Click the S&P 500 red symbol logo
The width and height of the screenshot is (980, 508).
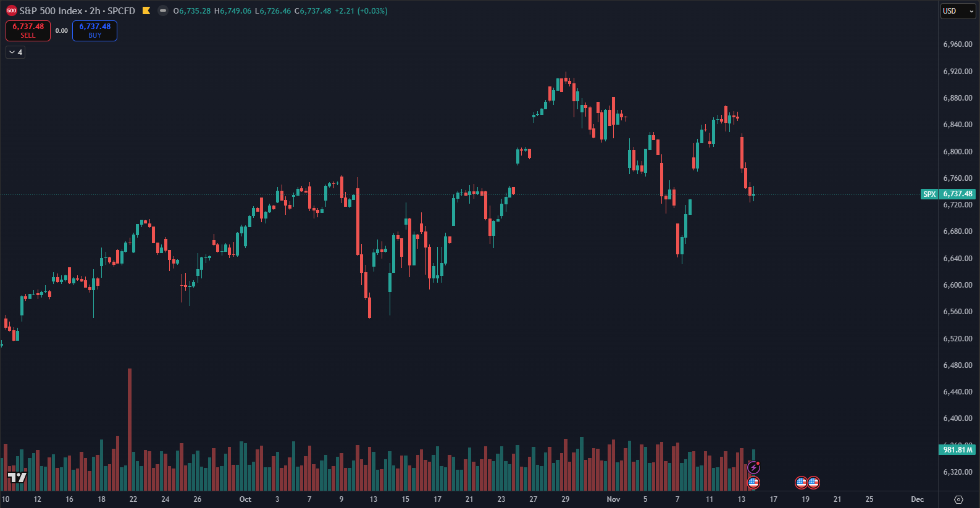[x=11, y=10]
